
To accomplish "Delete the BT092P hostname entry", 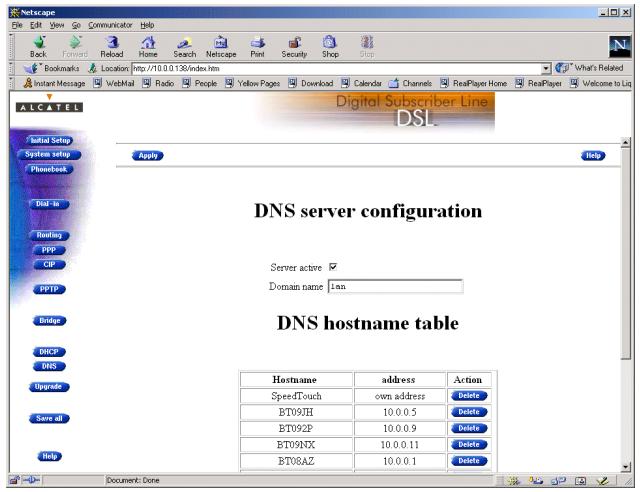I will pyautogui.click(x=469, y=428).
